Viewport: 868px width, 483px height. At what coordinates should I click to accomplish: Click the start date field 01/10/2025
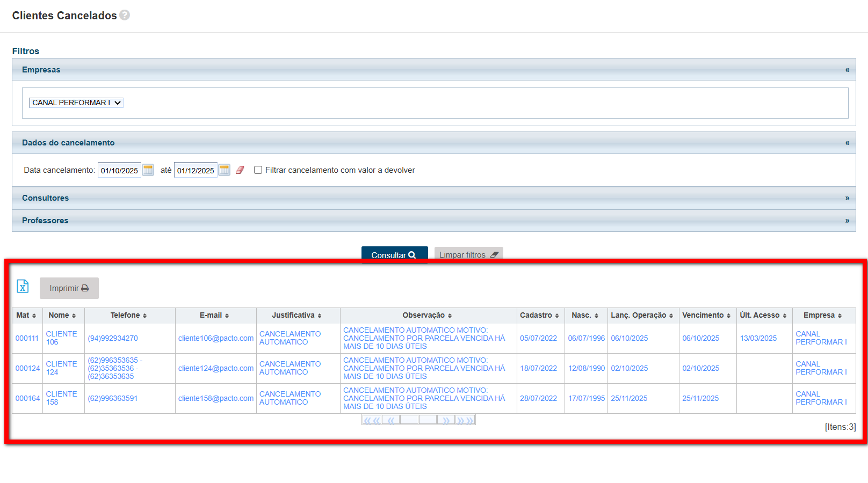119,170
